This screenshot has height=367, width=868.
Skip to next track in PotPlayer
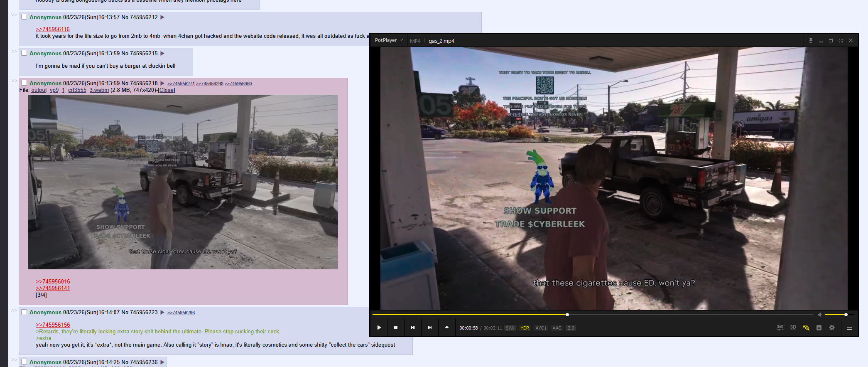(x=430, y=328)
